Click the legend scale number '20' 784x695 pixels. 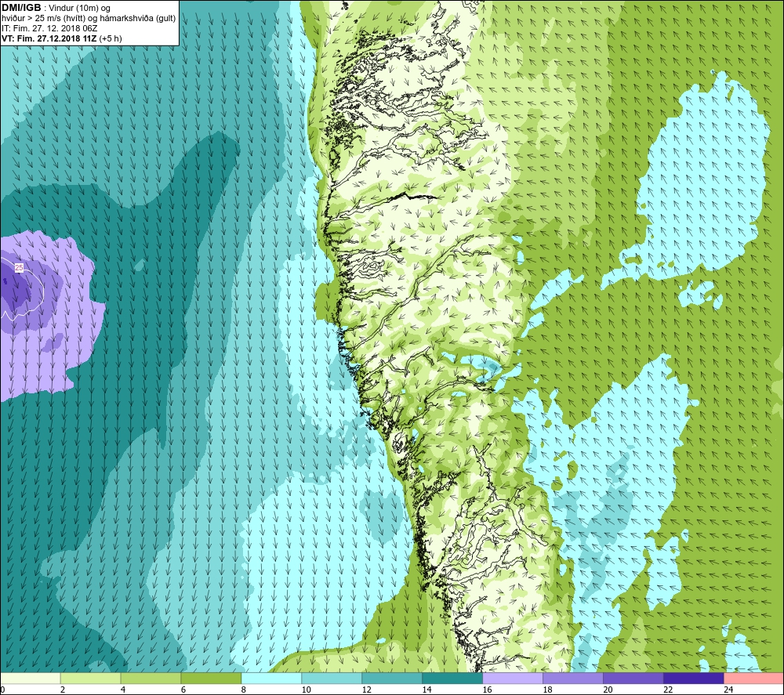coord(608,690)
